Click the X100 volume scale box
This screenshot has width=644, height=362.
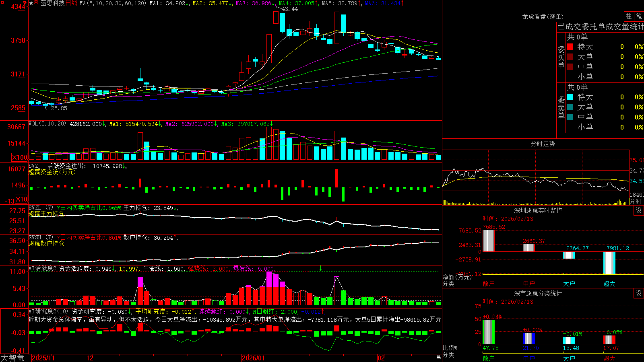(x=20, y=157)
